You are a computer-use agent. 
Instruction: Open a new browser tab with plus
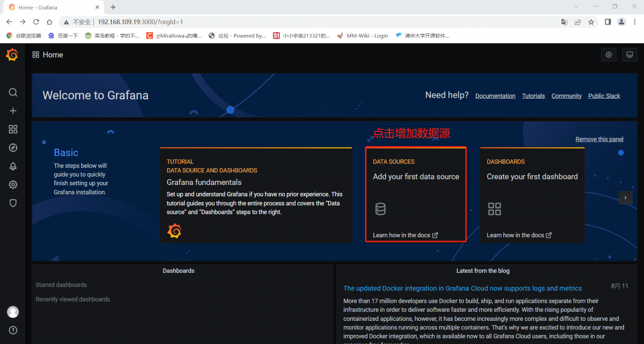point(113,7)
